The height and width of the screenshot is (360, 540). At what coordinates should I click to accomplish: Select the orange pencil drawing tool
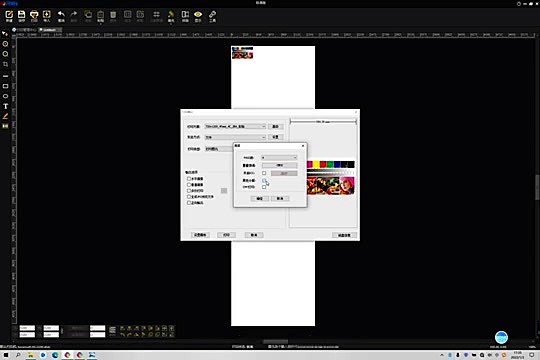pos(5,116)
